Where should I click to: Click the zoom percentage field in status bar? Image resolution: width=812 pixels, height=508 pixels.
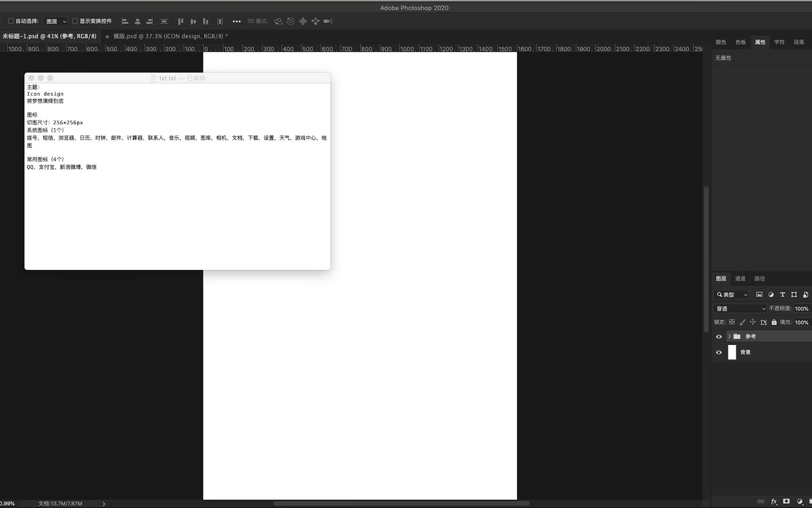coord(8,503)
